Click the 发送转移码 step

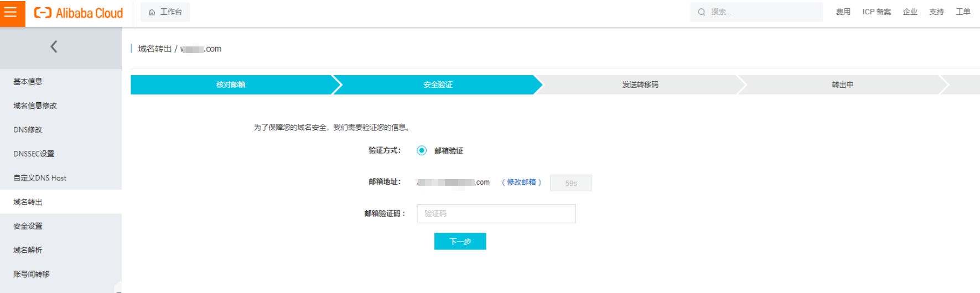click(640, 85)
